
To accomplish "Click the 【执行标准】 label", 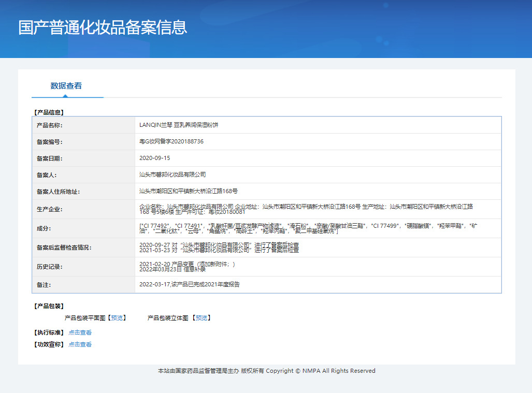I will [x=49, y=332].
